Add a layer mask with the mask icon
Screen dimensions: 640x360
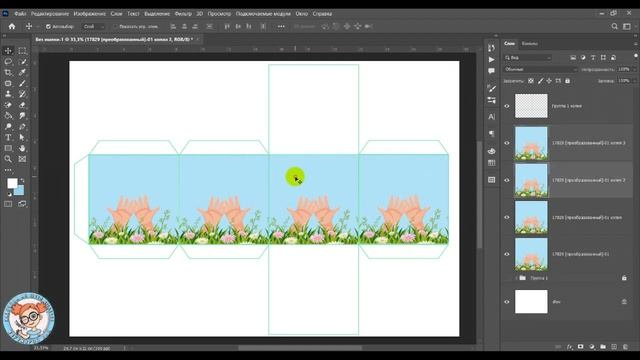coord(580,347)
